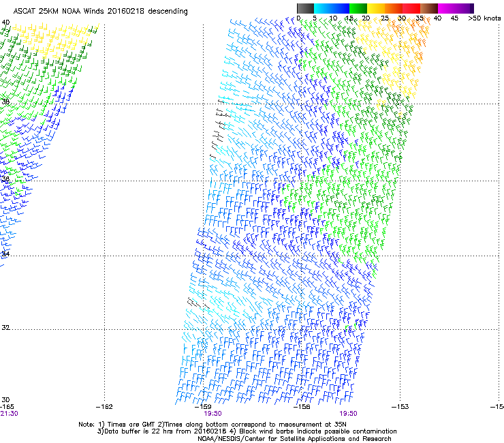This screenshot has height=443, width=504.
Task: Click the longitude label '-153'
Action: pos(400,407)
